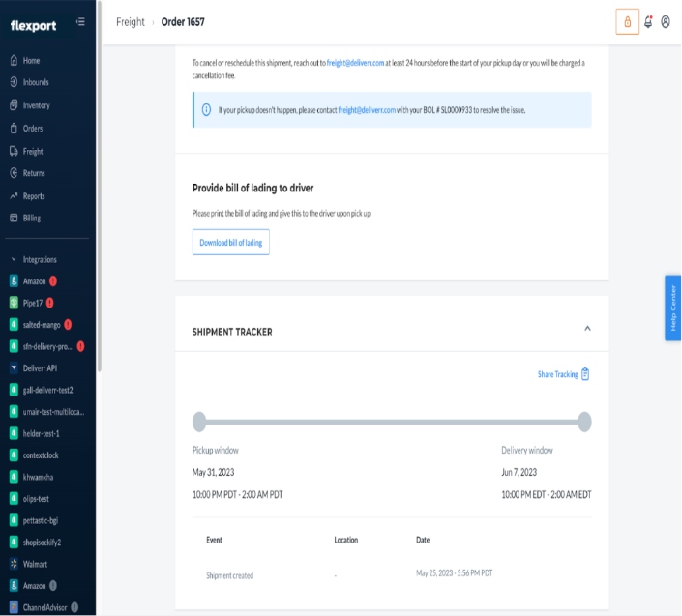Click the Deliverr API icon
This screenshot has width=682, height=616.
pyautogui.click(x=14, y=367)
